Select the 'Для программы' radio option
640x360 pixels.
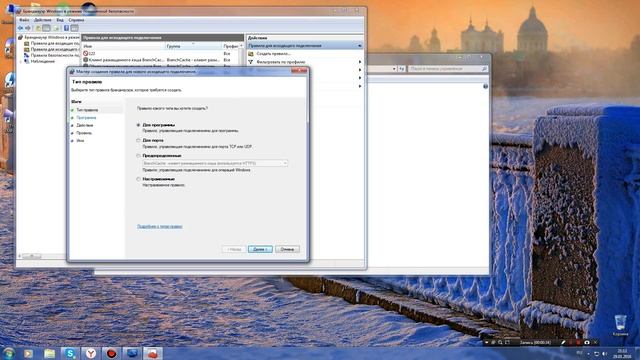coord(138,125)
